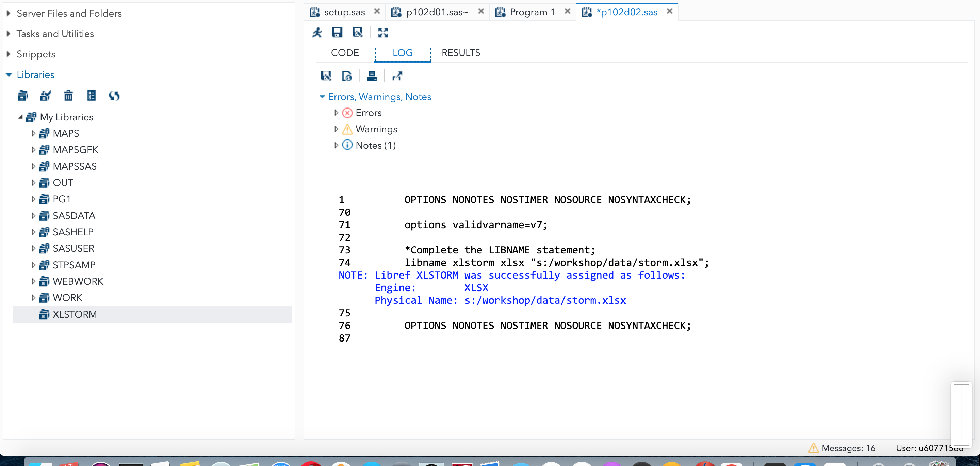Open the setup.sas program tab

click(344, 12)
